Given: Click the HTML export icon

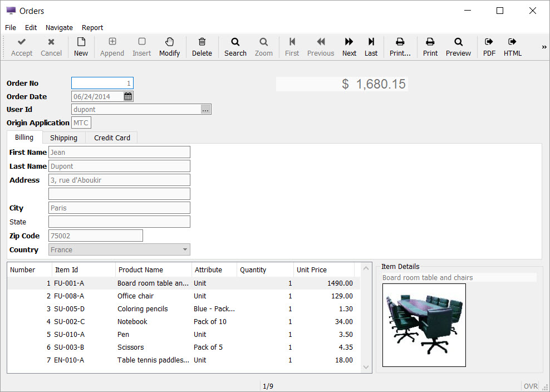Looking at the screenshot, I should coord(512,47).
